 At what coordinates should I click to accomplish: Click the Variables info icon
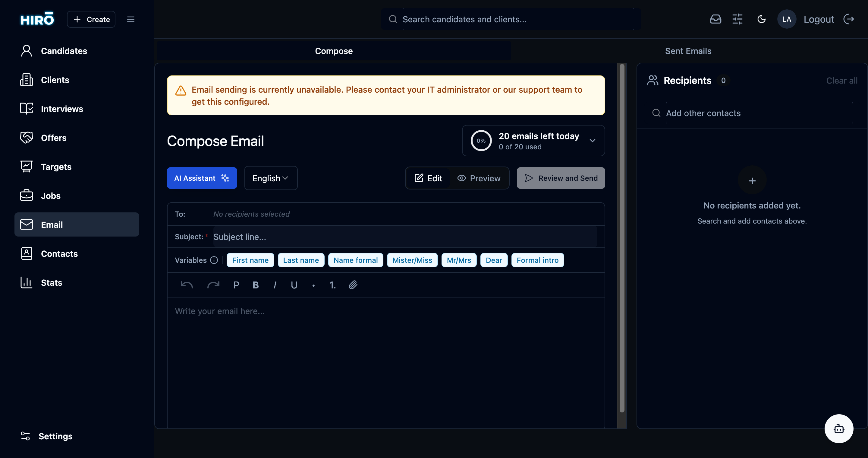[214, 260]
